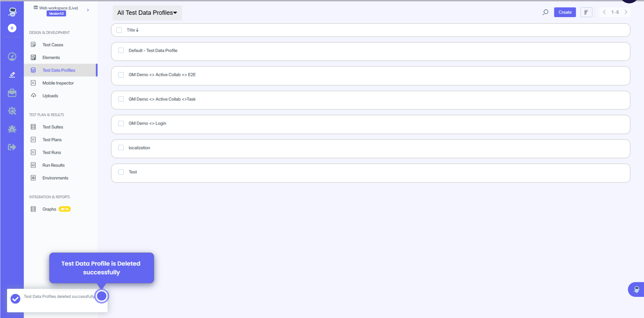The image size is (644, 318).
Task: Open Test Cases in the sidebar
Action: click(x=53, y=45)
